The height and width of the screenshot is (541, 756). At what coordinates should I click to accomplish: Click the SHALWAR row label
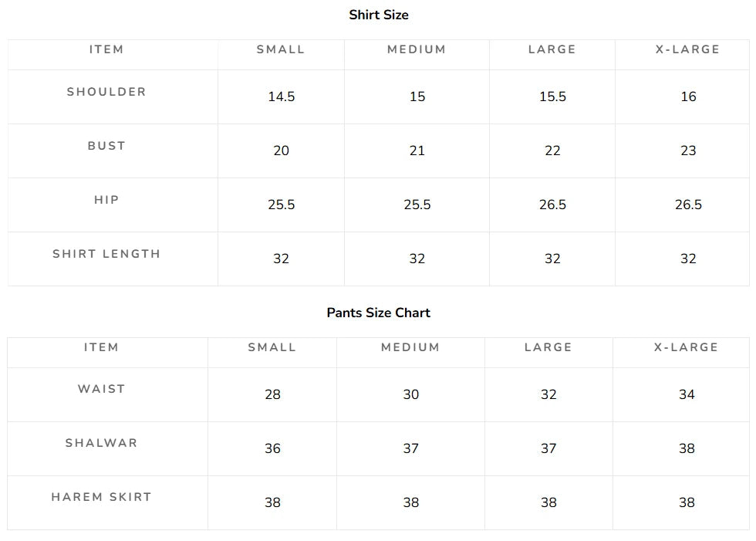101,443
